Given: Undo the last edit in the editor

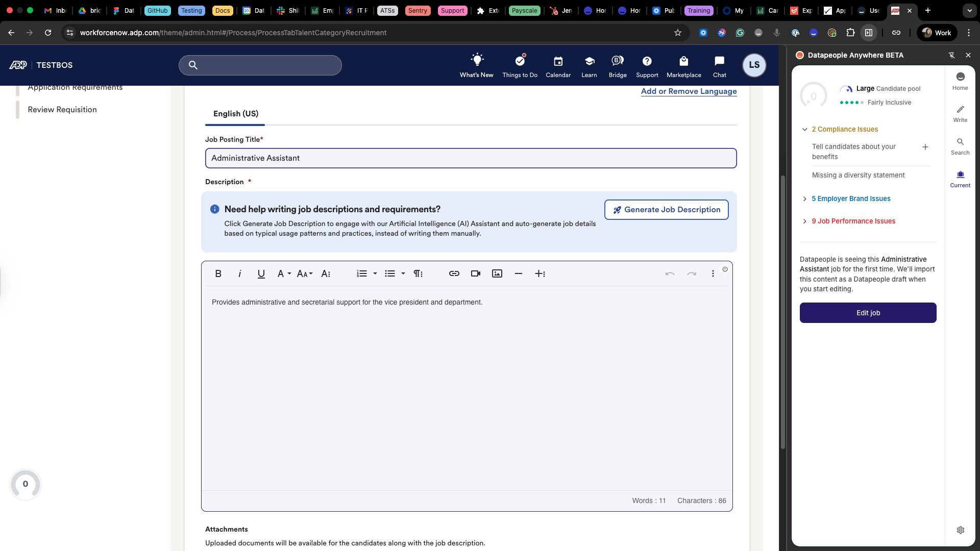Looking at the screenshot, I should [670, 274].
